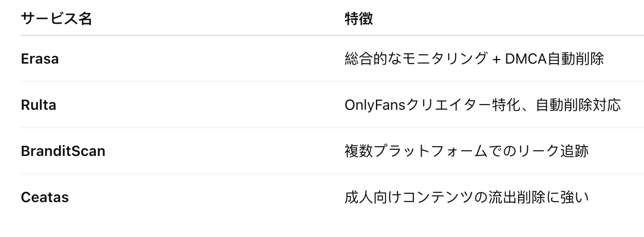Click the サービス名 column header
Screen dimensions: 644x237
click(x=56, y=19)
